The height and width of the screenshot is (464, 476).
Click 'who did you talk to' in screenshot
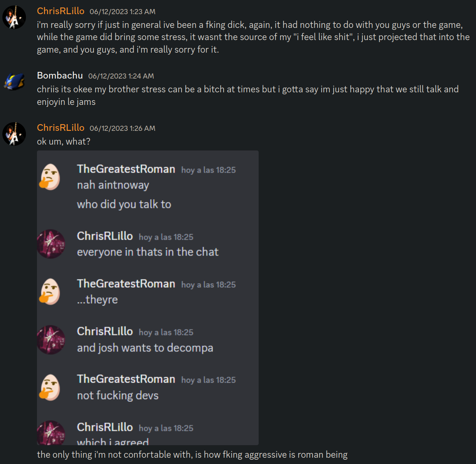124,204
